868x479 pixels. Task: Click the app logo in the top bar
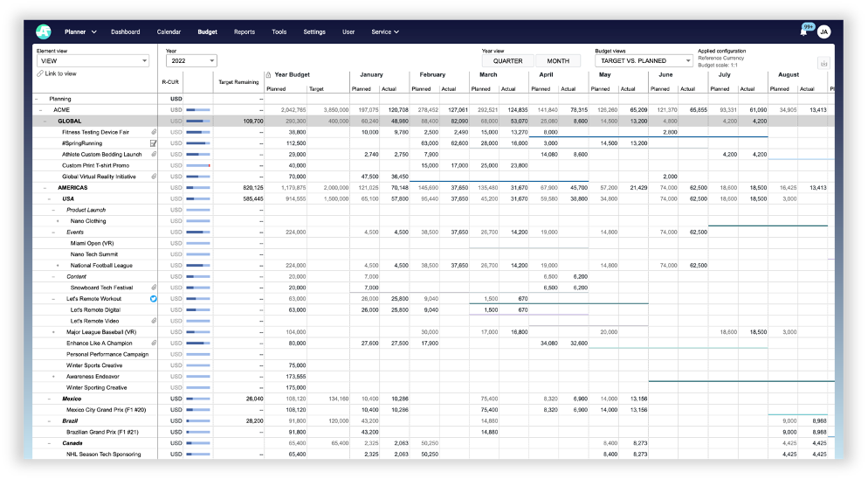pos(44,31)
